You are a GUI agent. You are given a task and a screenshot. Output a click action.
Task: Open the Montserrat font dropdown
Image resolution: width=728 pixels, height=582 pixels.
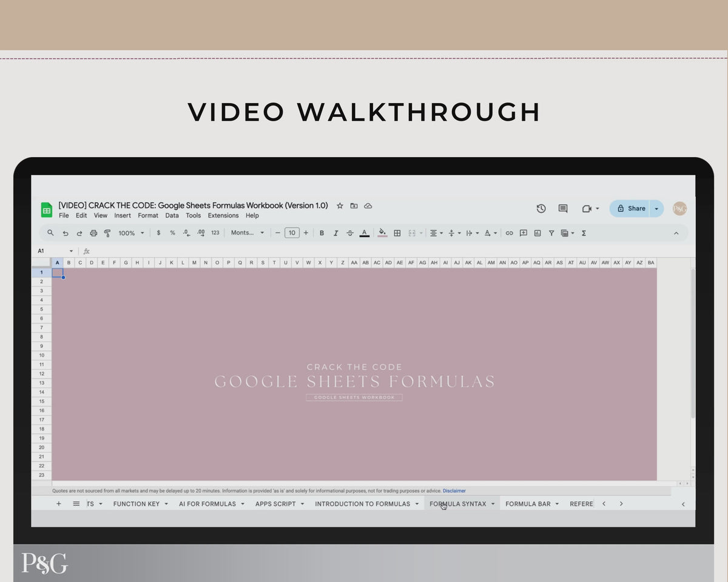coord(248,233)
